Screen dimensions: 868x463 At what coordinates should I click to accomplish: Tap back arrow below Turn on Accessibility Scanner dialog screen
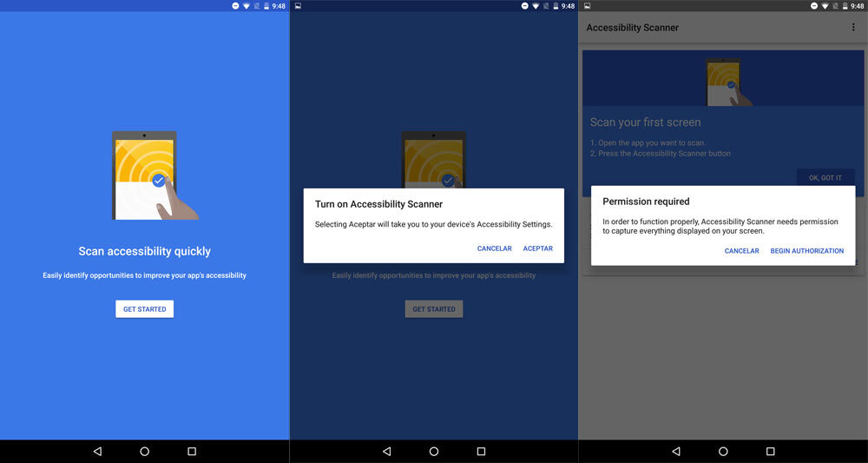[386, 452]
